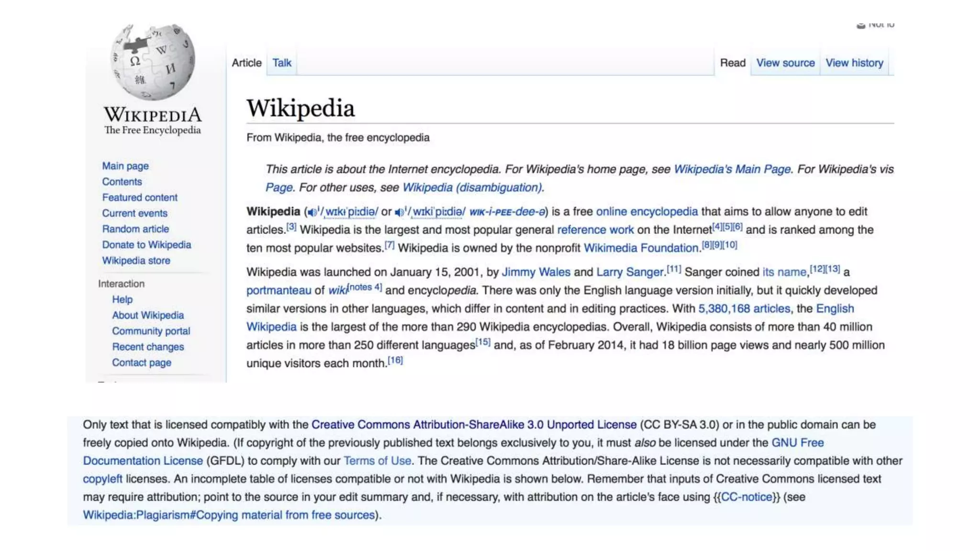Open the View history tab
980x551 pixels.
[854, 63]
